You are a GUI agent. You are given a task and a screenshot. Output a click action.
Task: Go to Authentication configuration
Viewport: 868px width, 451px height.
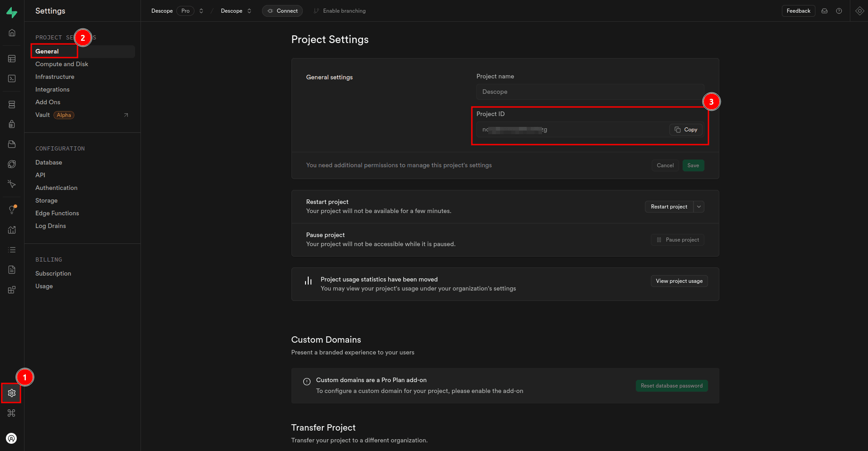[x=56, y=188]
